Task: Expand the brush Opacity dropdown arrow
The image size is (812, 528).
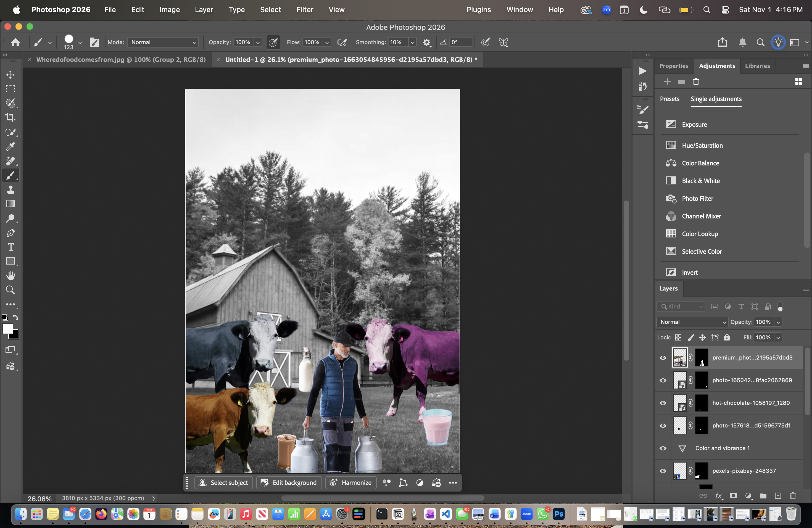Action: 258,42
